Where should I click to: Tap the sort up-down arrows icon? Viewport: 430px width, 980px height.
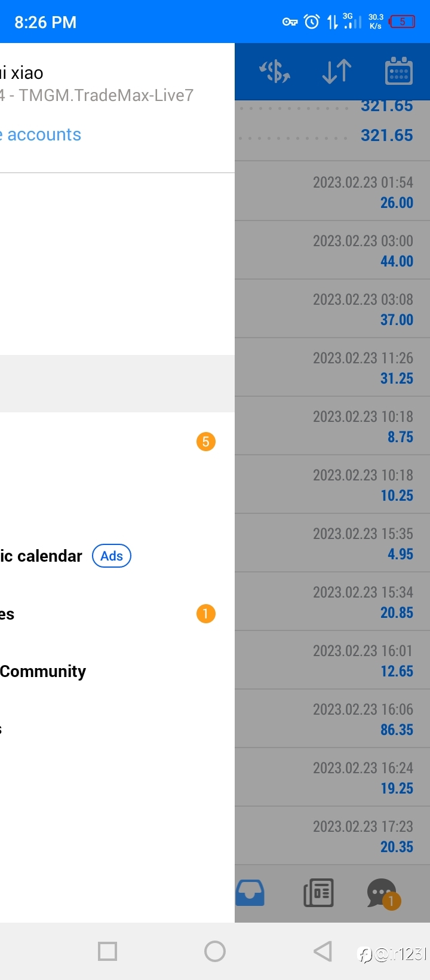tap(337, 72)
